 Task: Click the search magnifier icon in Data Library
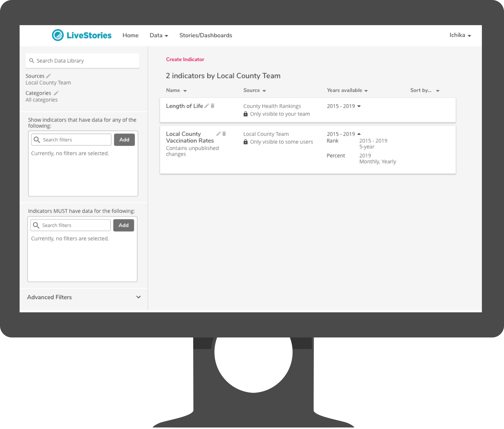32,60
